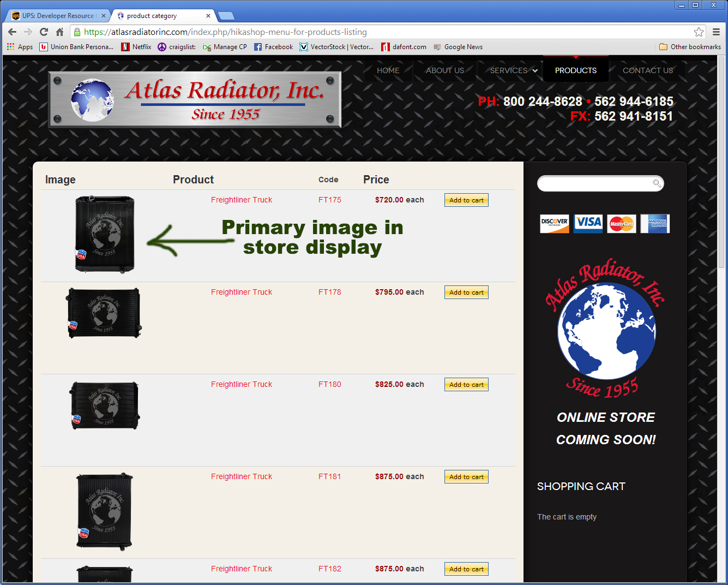
Task: Open the craigslist bookmark
Action: coord(177,47)
